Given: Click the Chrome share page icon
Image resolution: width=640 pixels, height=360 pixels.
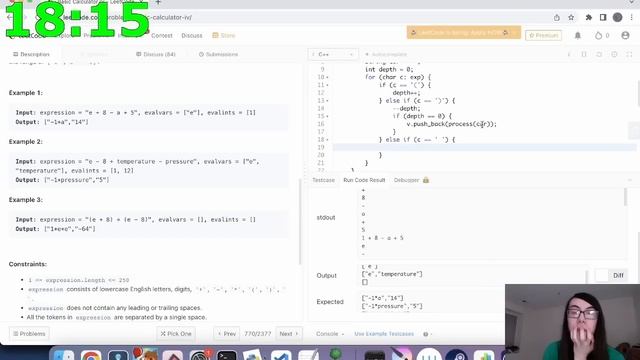Looking at the screenshot, I should (x=557, y=18).
